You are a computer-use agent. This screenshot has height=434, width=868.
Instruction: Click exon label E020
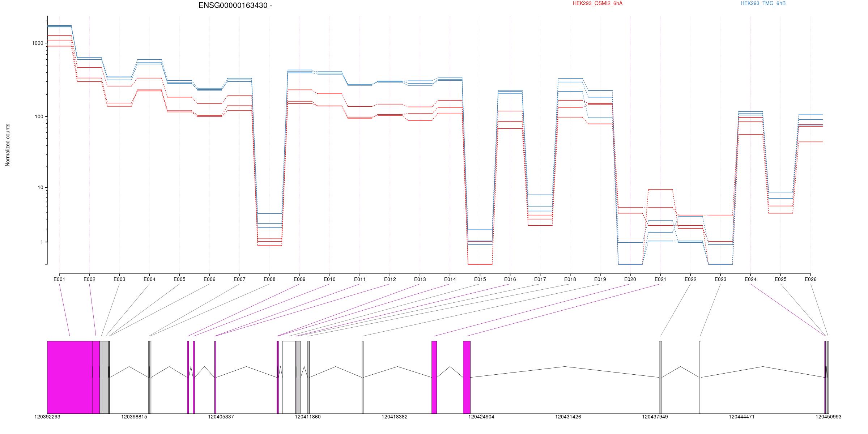[x=630, y=279]
